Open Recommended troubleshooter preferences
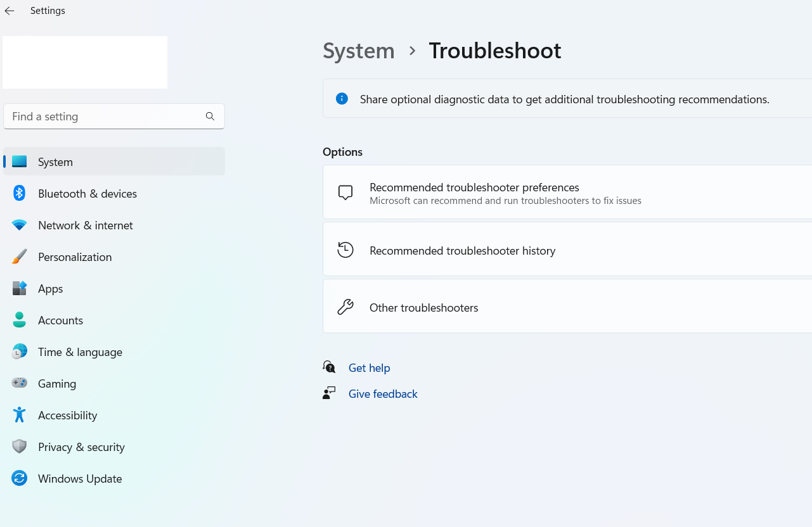The width and height of the screenshot is (812, 527). (474, 187)
